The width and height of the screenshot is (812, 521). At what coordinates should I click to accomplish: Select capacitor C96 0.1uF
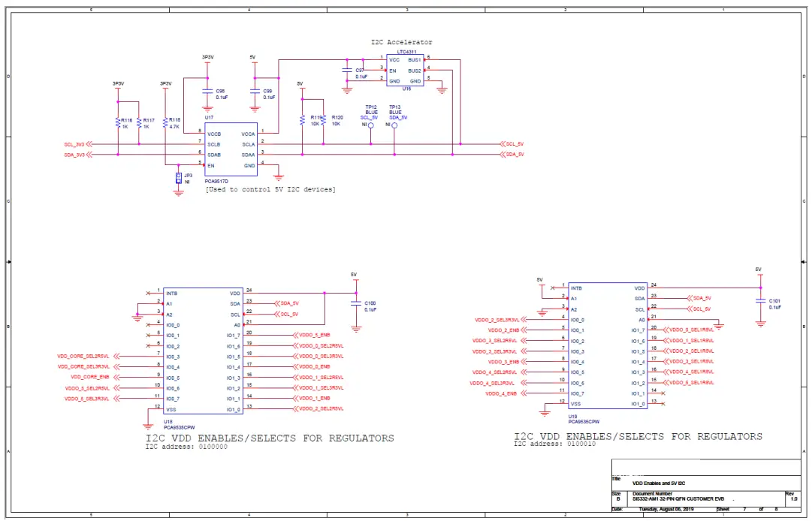pyautogui.click(x=207, y=92)
